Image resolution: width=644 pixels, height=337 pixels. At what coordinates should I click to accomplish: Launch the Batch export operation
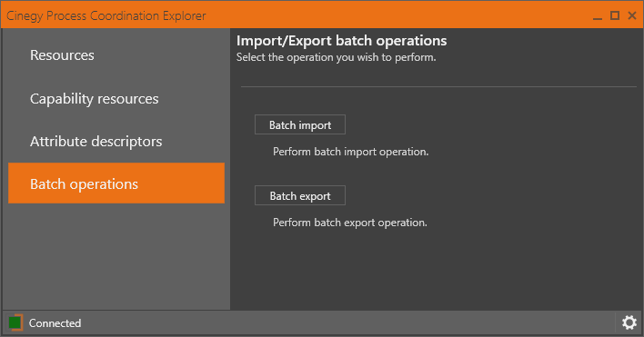click(300, 195)
